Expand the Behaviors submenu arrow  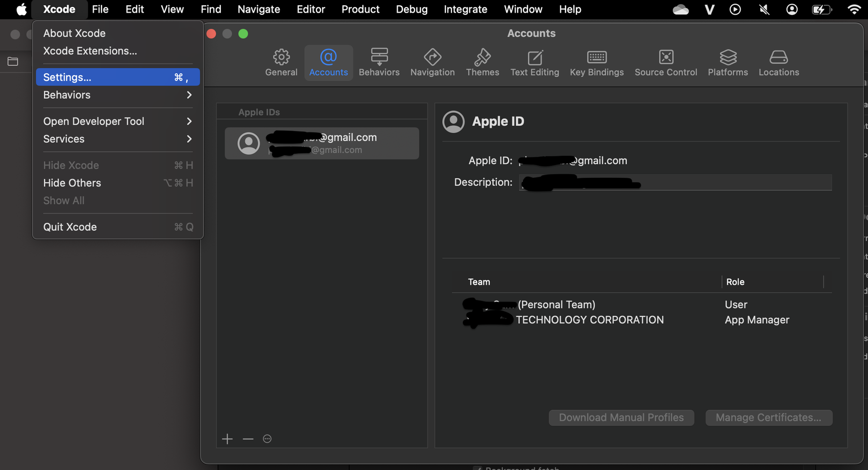[x=189, y=95]
